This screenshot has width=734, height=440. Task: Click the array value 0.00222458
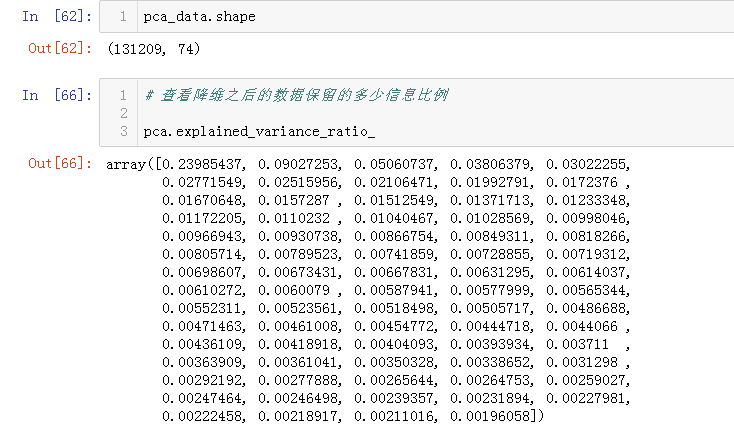pos(202,414)
